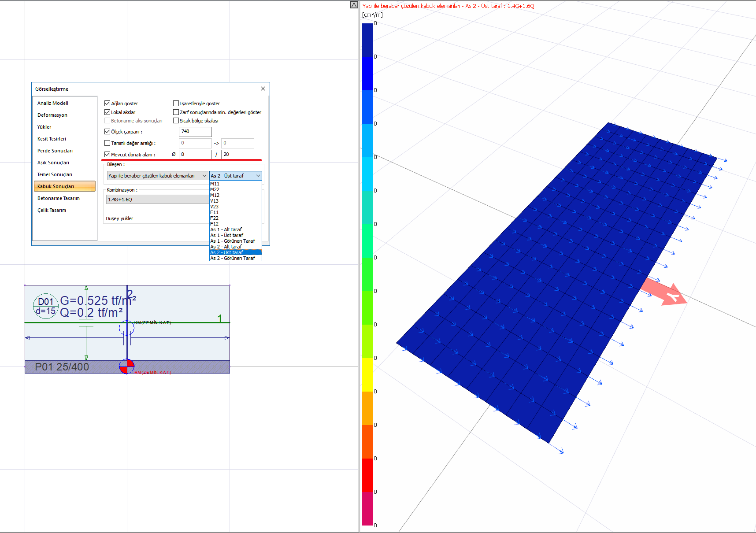Viewport: 756px width, 533px height.
Task: Click the red segment of the color legend
Action: pos(367,475)
